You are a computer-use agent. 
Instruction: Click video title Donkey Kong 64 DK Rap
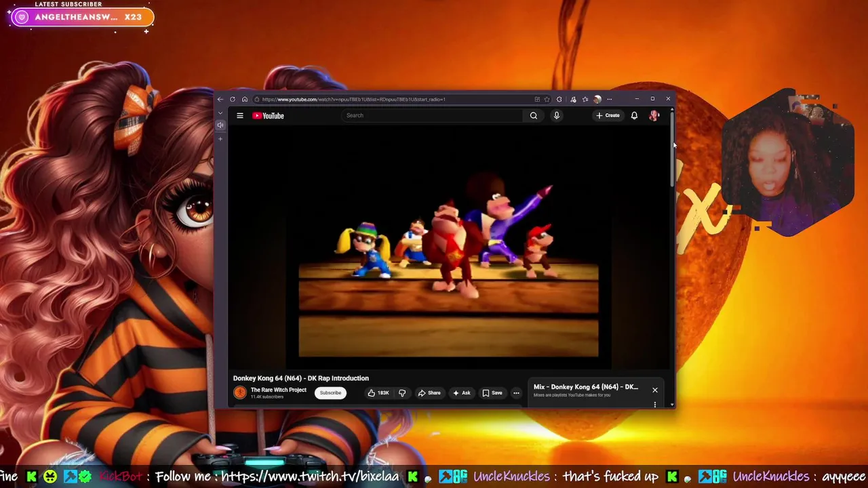(301, 378)
